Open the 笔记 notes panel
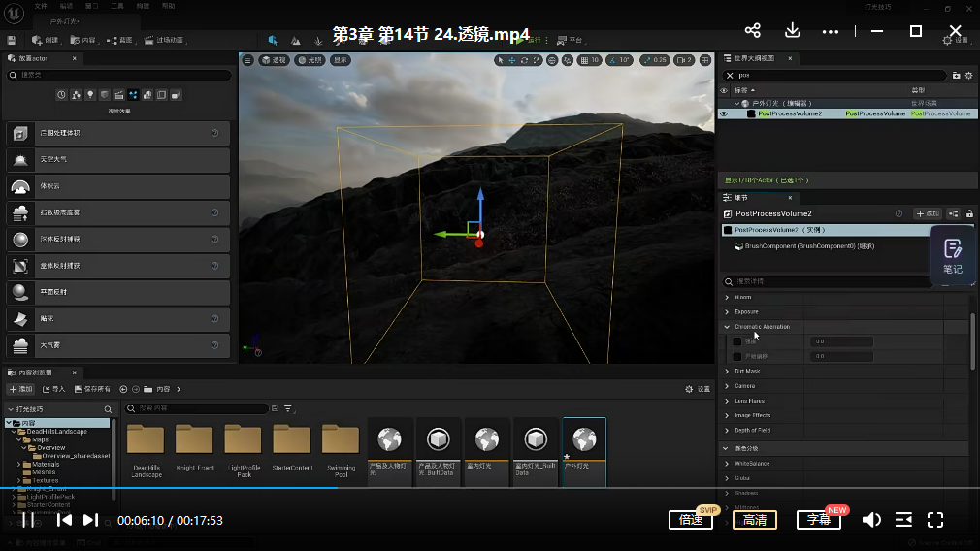The image size is (980, 551). tap(953, 256)
